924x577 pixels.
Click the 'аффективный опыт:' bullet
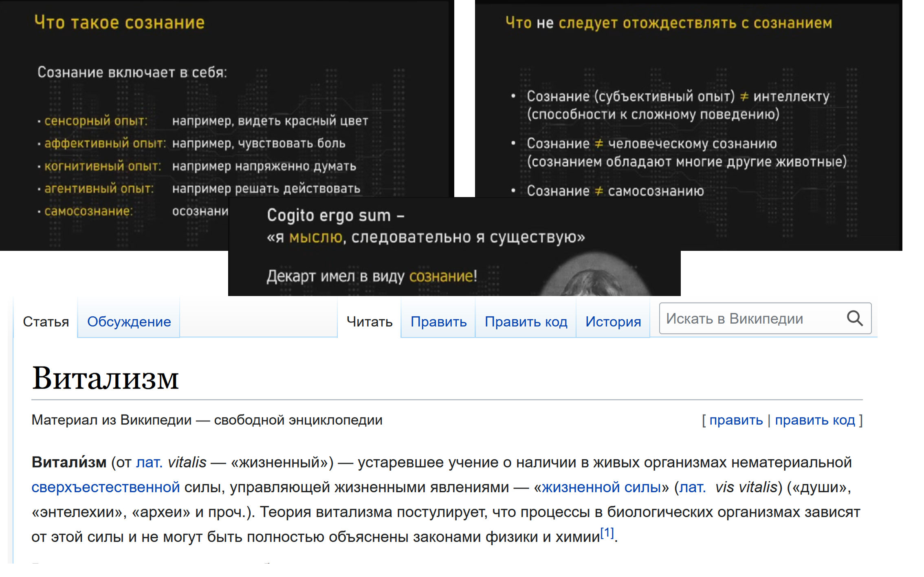tap(105, 143)
